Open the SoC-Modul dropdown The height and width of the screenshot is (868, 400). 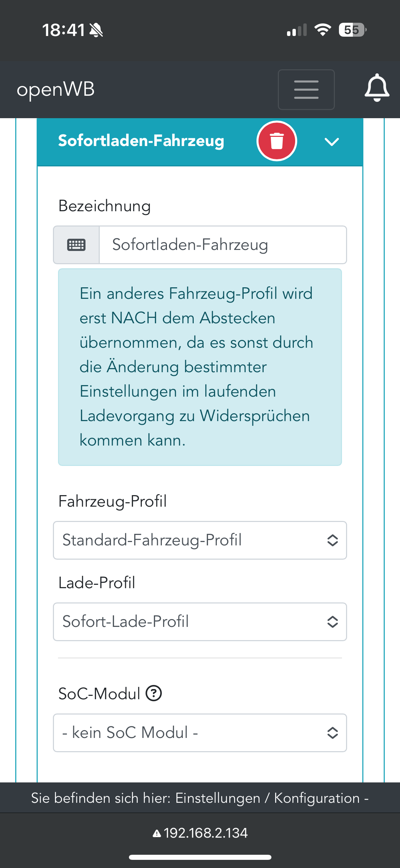(x=200, y=733)
